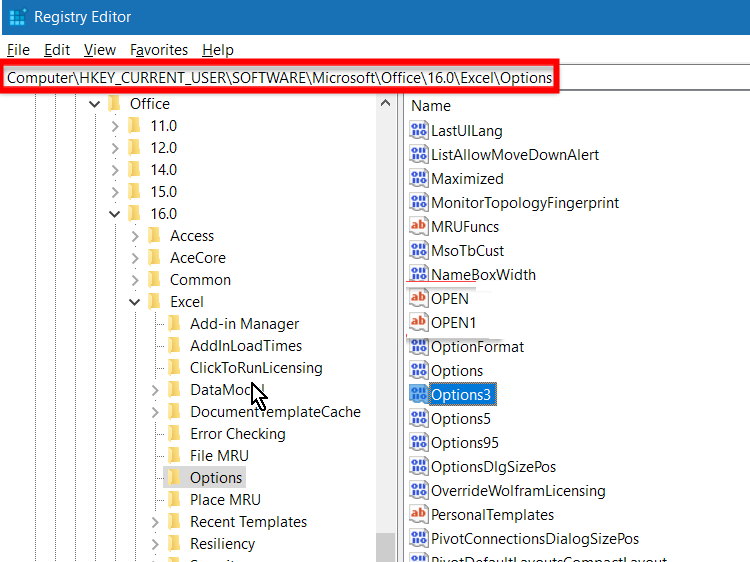Expand the Common key

(x=135, y=280)
